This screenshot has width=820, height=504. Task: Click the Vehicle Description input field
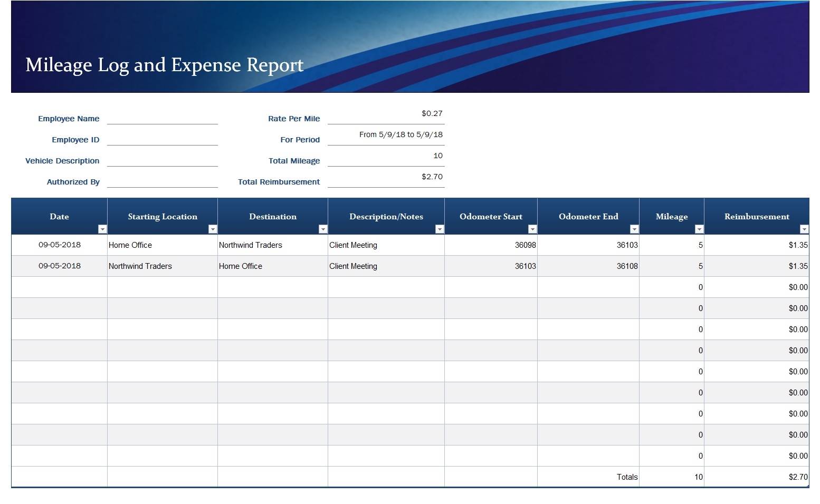coord(162,162)
